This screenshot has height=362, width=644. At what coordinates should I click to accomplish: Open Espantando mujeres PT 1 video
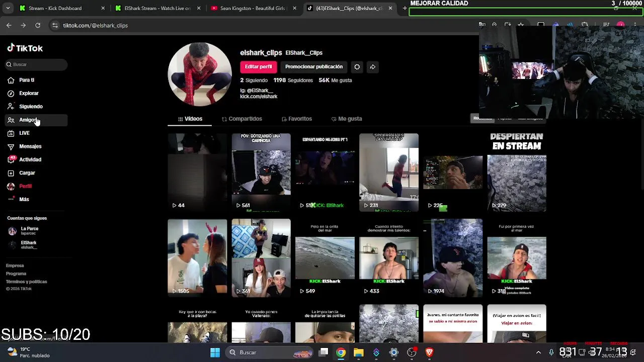click(325, 172)
